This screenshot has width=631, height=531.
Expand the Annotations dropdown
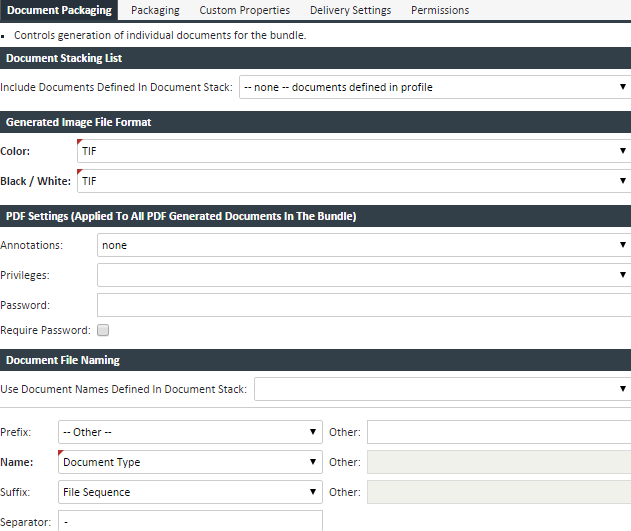click(x=363, y=245)
